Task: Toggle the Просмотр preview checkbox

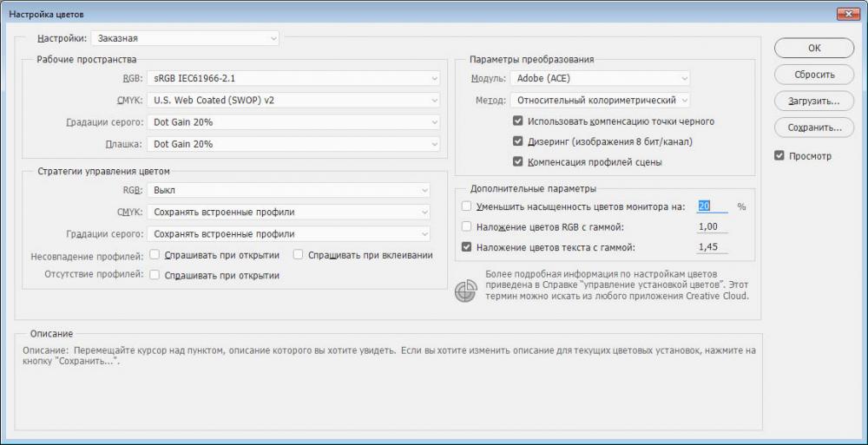Action: [779, 155]
